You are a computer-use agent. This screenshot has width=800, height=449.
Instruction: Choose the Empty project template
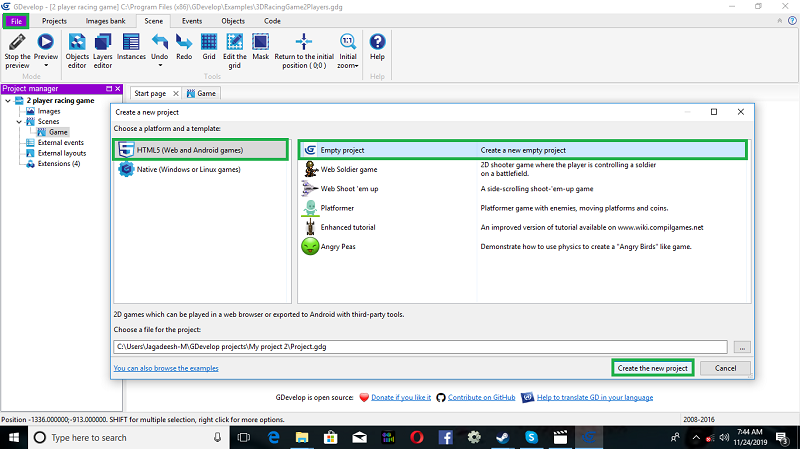[522, 150]
